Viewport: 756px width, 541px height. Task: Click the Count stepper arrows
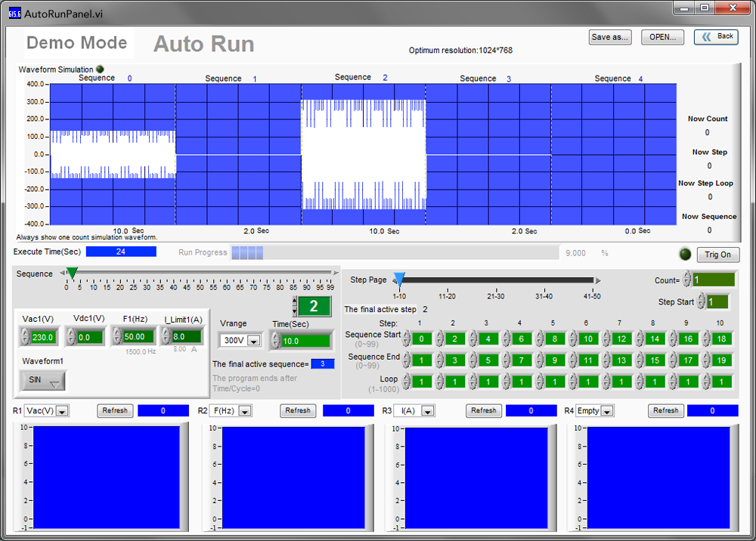687,280
